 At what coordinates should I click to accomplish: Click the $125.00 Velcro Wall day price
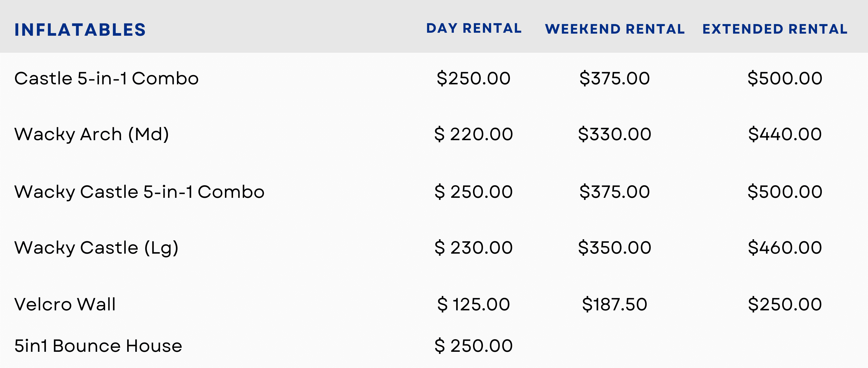point(473,304)
